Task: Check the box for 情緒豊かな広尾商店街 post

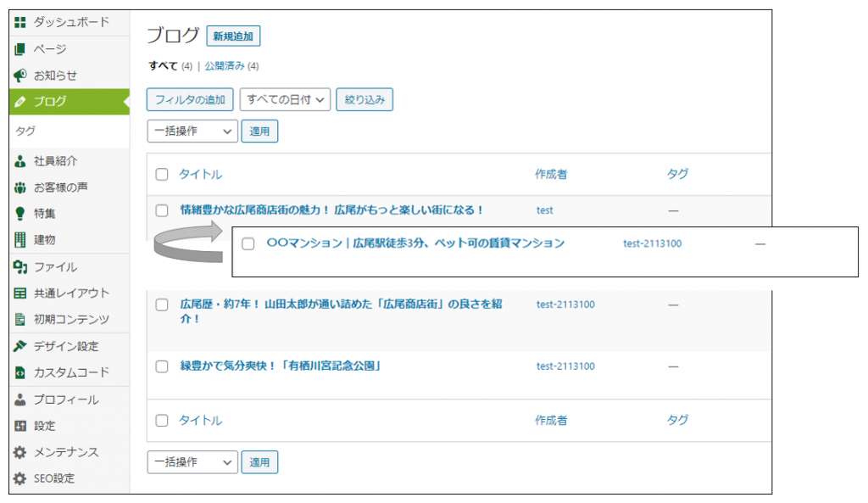Action: (162, 210)
